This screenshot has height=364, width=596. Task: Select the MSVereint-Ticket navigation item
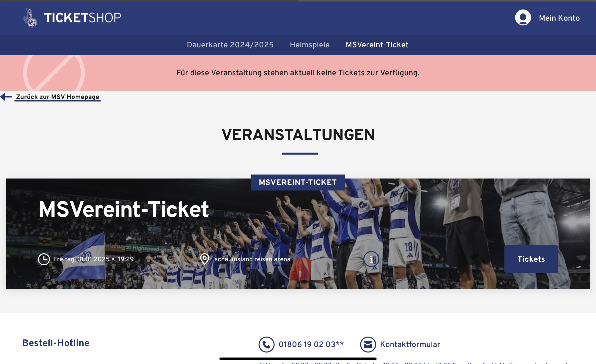[x=377, y=45]
